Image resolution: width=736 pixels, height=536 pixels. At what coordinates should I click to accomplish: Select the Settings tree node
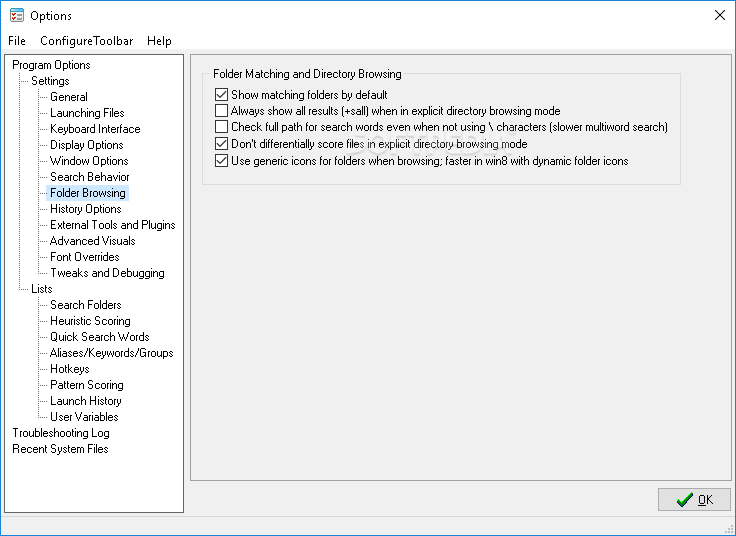[50, 81]
